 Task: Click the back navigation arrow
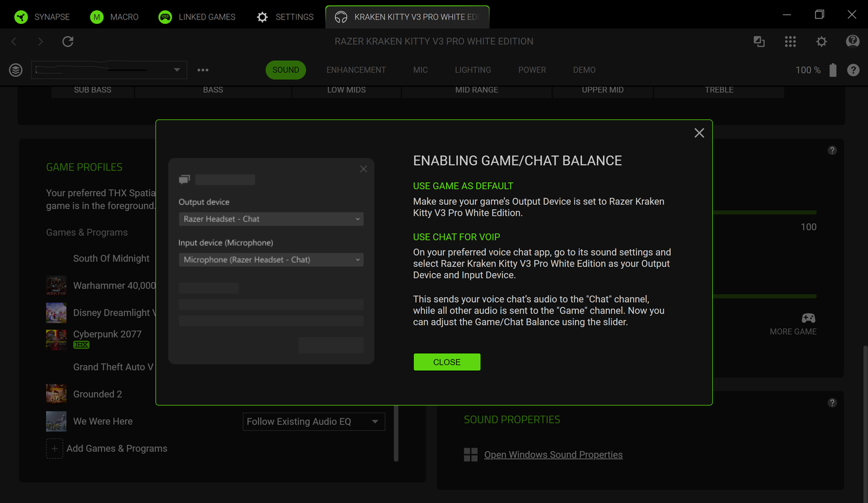[14, 41]
